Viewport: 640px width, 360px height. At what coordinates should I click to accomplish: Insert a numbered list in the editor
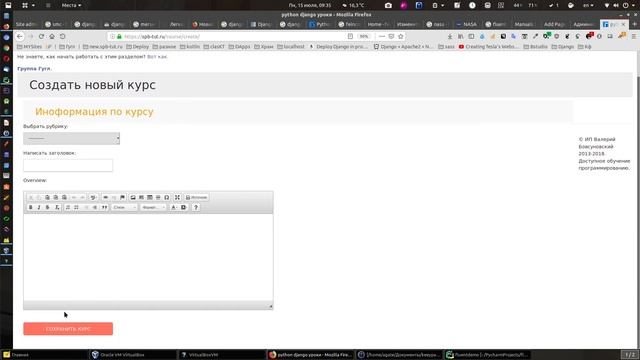point(68,207)
